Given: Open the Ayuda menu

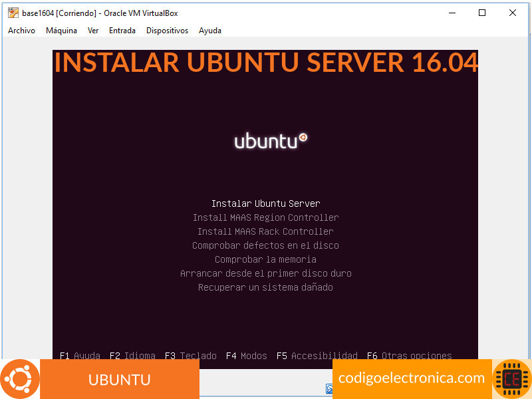Looking at the screenshot, I should (x=209, y=31).
